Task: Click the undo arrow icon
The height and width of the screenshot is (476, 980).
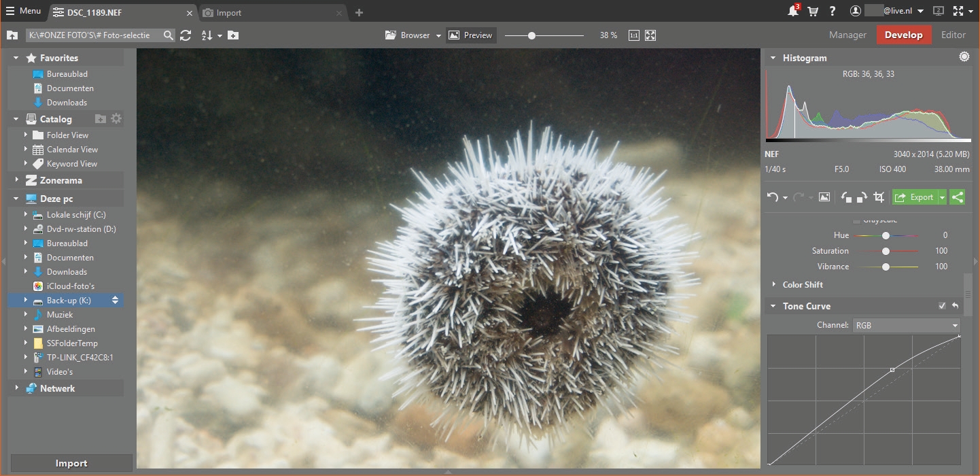Action: 772,197
